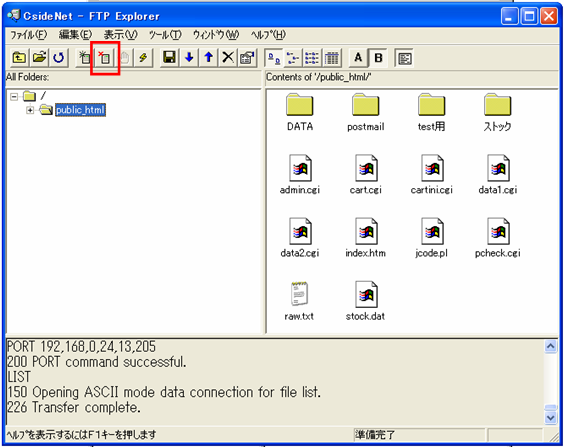Viewport: 565px width, 448px height.
Task: Click the log pane scroll down arrow
Action: (x=551, y=418)
